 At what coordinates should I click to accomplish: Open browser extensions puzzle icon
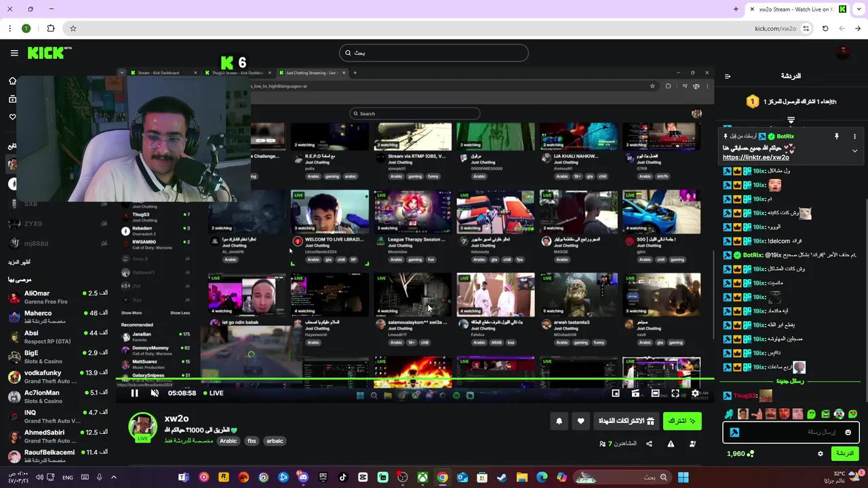[x=51, y=28]
